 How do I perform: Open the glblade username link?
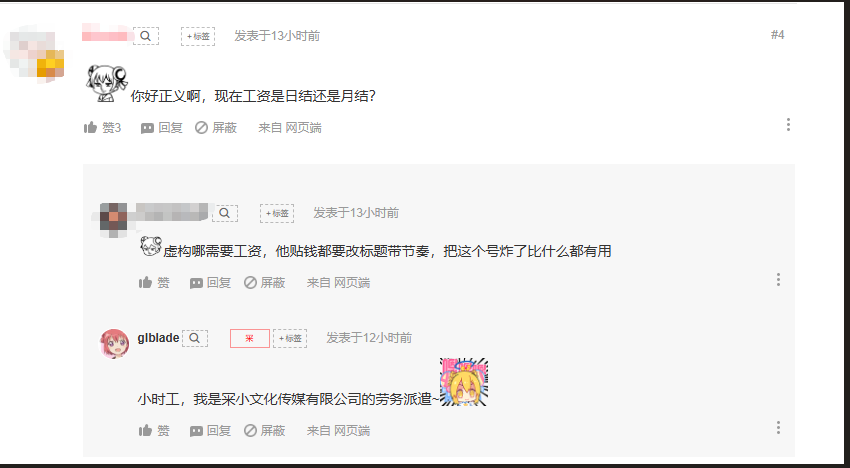click(158, 338)
